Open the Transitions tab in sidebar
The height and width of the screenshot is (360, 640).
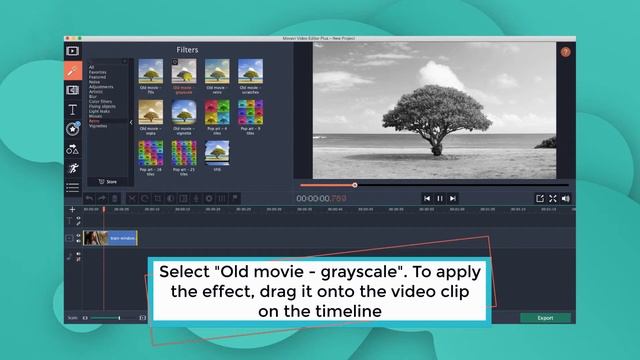73,90
